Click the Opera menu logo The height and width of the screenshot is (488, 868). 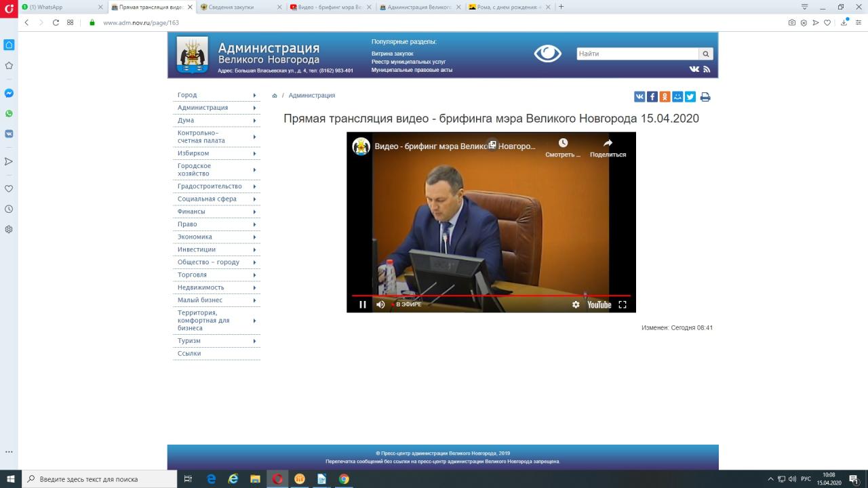coord(9,8)
